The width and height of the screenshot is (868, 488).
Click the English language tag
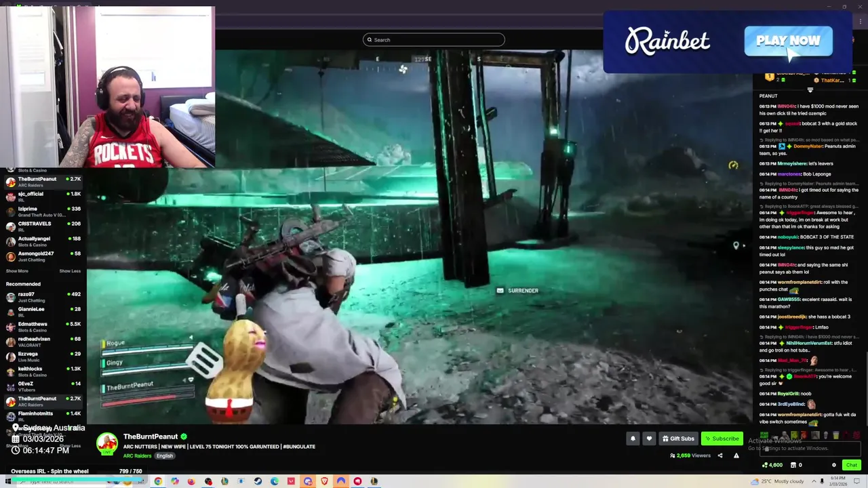(165, 456)
